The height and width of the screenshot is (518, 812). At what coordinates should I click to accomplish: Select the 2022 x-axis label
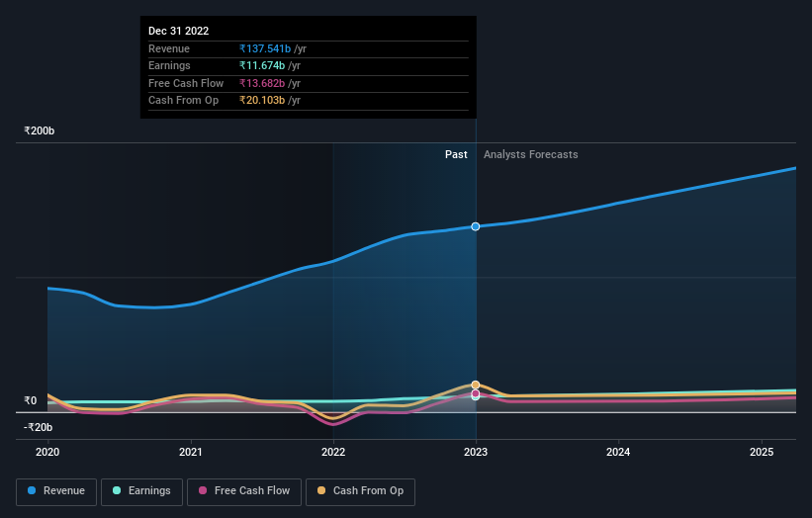click(333, 452)
